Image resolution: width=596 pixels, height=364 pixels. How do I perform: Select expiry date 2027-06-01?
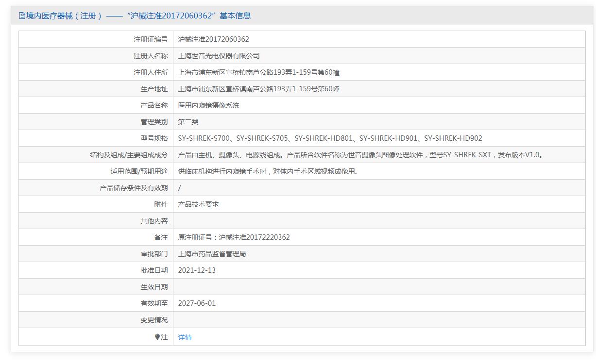click(x=197, y=303)
